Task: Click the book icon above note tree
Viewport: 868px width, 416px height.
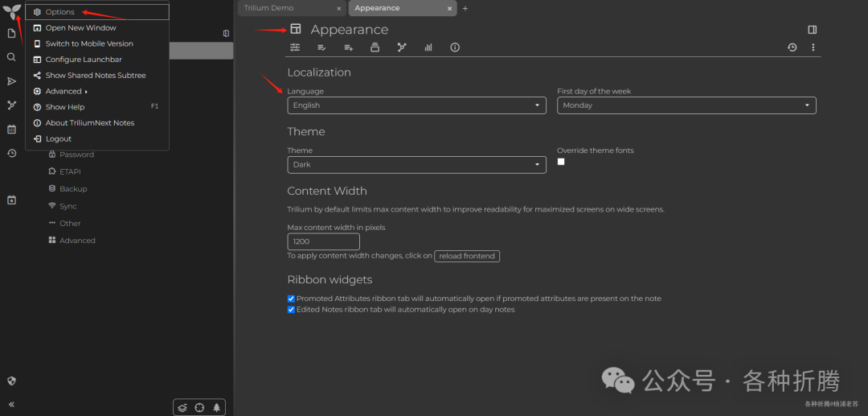Action: click(x=226, y=33)
